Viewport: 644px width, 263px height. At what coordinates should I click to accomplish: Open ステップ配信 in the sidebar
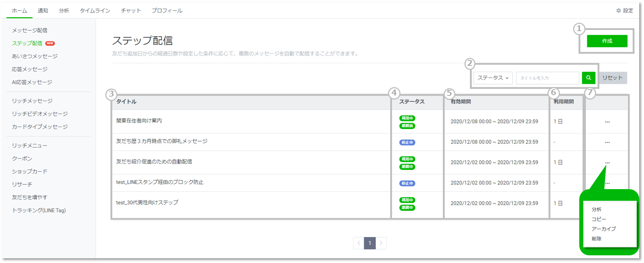pos(27,43)
